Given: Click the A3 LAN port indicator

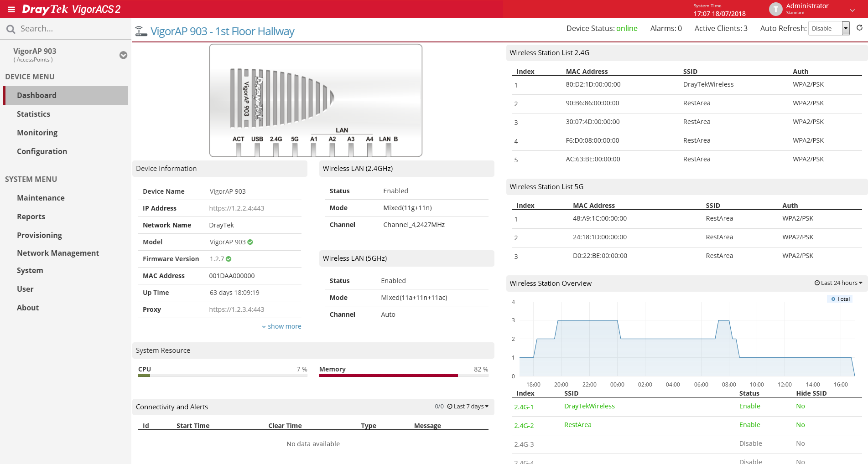Looking at the screenshot, I should click(351, 150).
